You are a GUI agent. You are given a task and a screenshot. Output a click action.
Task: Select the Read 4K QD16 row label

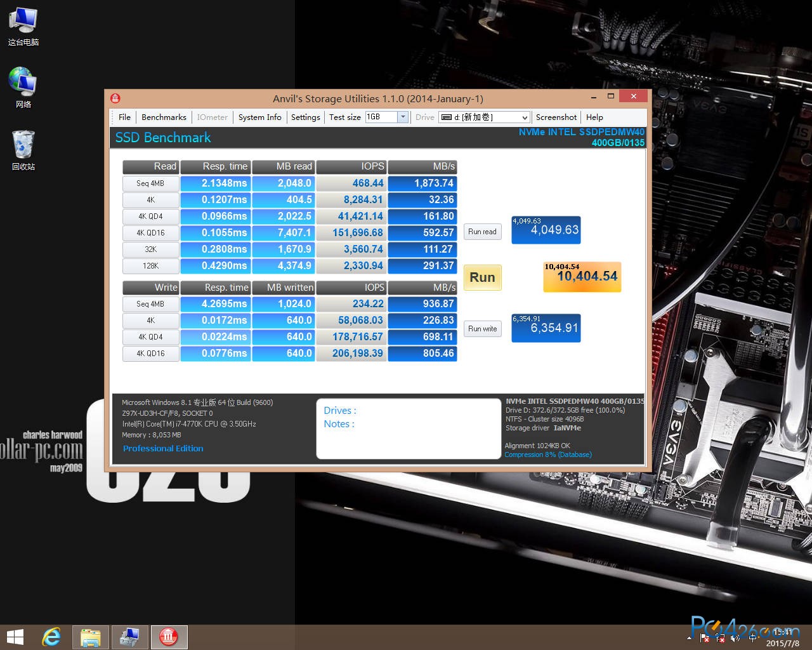click(150, 233)
